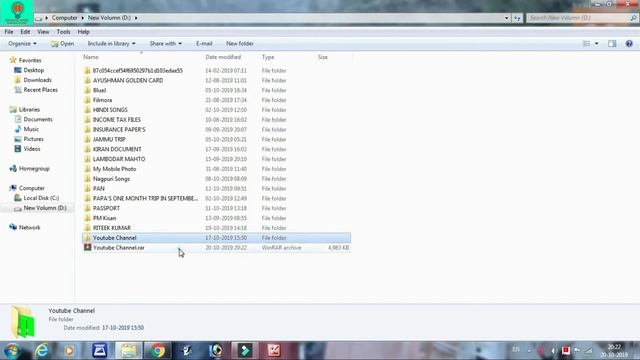The width and height of the screenshot is (640, 360).
Task: Select INCOME TAX FILES folder icon
Action: pos(87,120)
